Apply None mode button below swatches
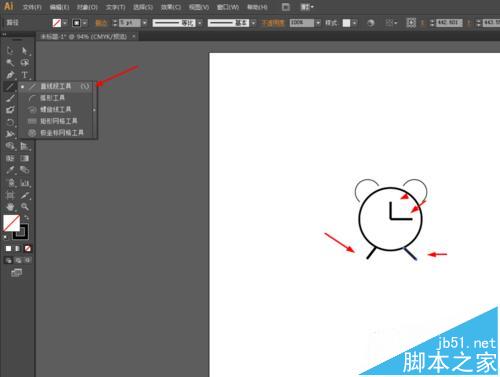Image resolution: width=500 pixels, height=377 pixels. 28,249
